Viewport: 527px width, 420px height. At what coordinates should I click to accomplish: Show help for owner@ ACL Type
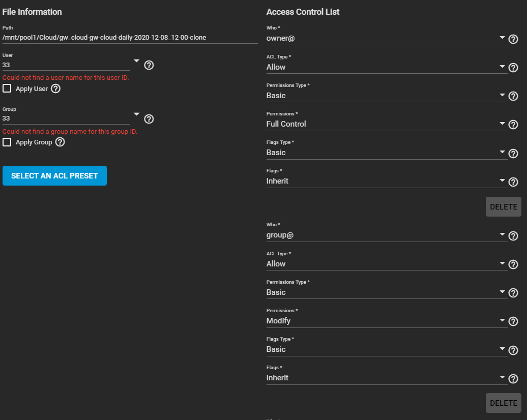pos(513,68)
